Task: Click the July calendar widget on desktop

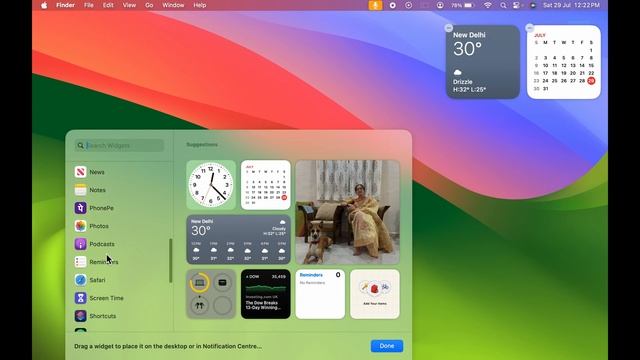Action: [x=564, y=62]
